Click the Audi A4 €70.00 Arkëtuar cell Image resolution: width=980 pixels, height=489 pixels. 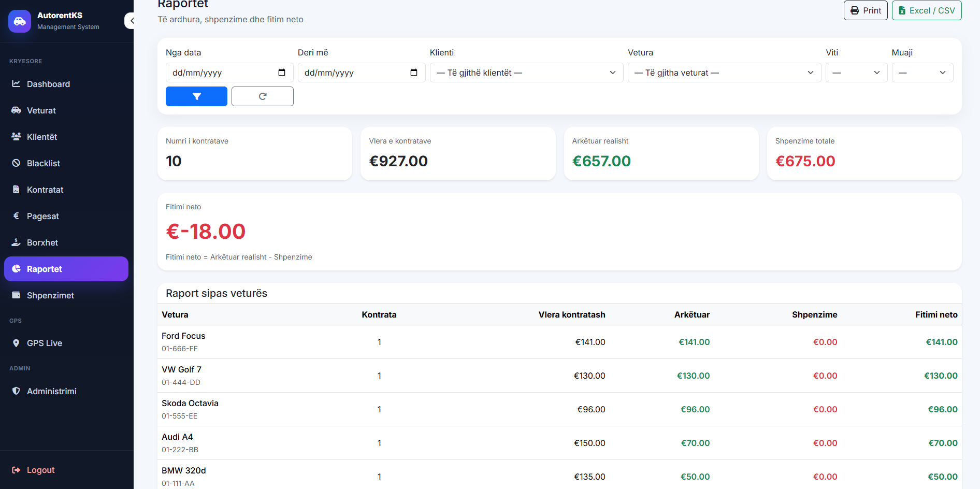pyautogui.click(x=696, y=443)
